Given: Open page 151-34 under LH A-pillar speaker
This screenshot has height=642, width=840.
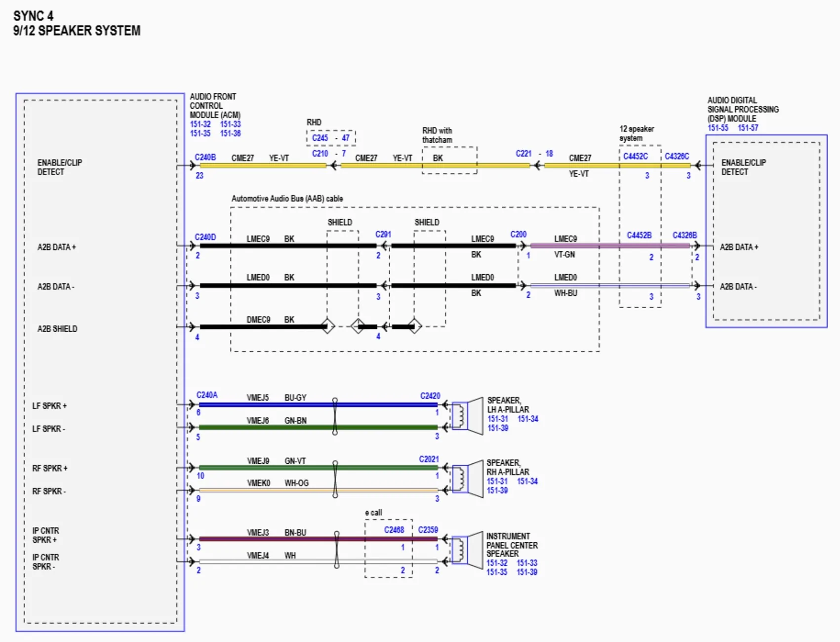Looking at the screenshot, I should click(528, 419).
